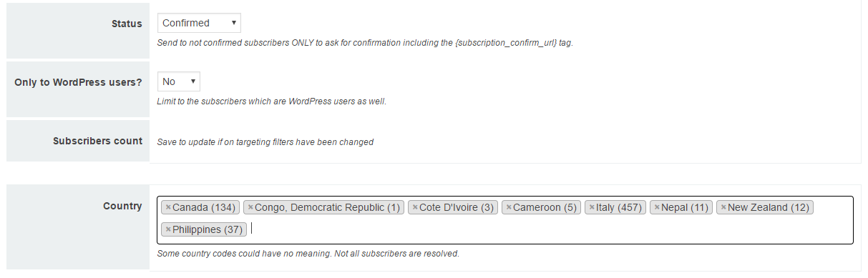Remove the Canada tag using its x icon

pyautogui.click(x=168, y=207)
